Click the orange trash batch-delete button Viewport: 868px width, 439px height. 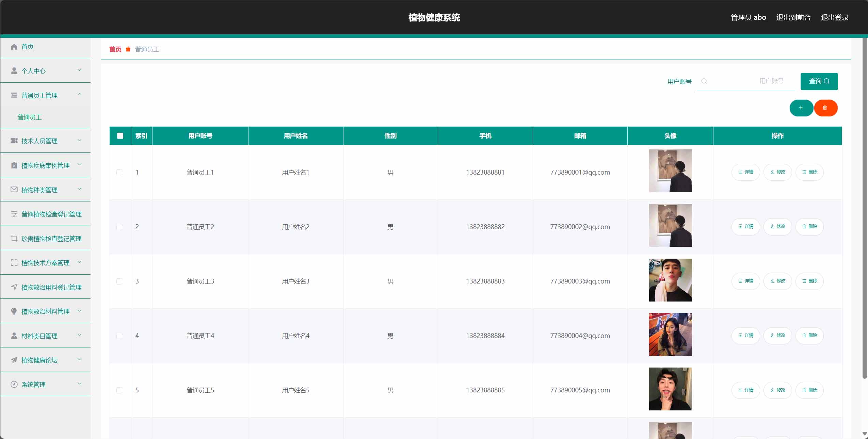(x=826, y=108)
